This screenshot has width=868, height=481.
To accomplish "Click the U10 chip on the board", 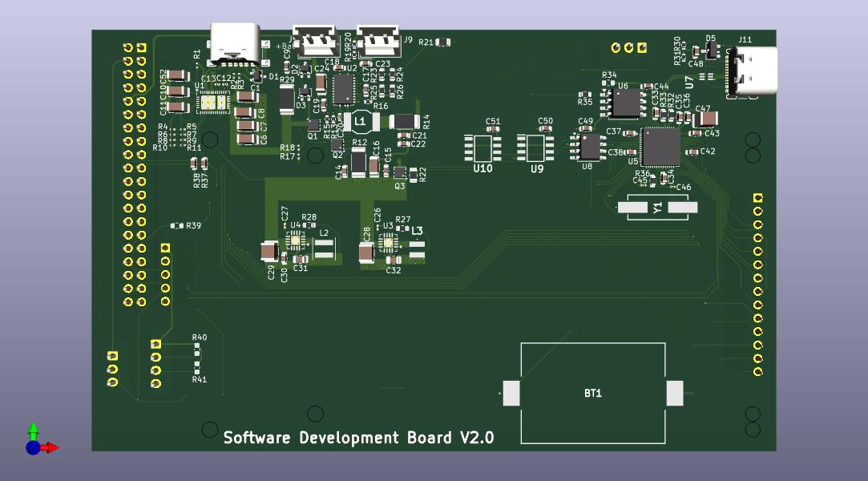I will click(x=482, y=148).
